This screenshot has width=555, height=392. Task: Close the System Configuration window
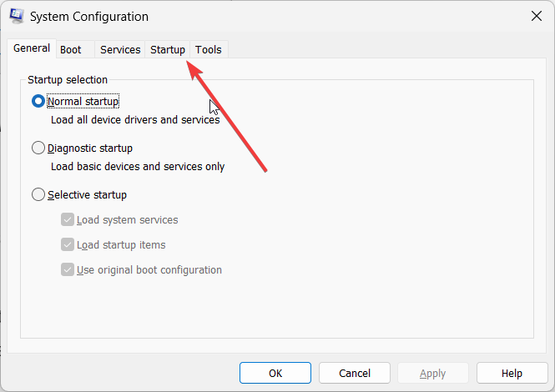click(537, 16)
